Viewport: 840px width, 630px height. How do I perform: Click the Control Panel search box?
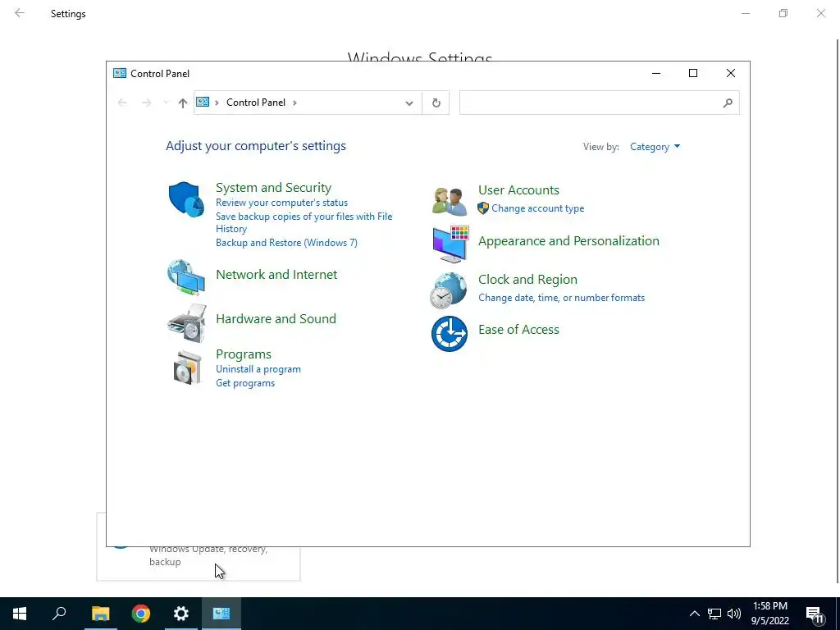(599, 103)
